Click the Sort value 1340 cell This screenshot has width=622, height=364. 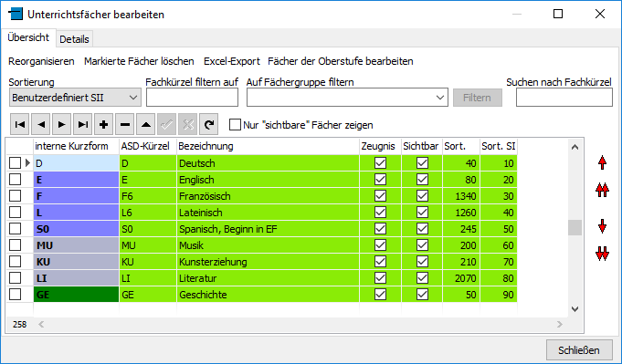coord(461,196)
